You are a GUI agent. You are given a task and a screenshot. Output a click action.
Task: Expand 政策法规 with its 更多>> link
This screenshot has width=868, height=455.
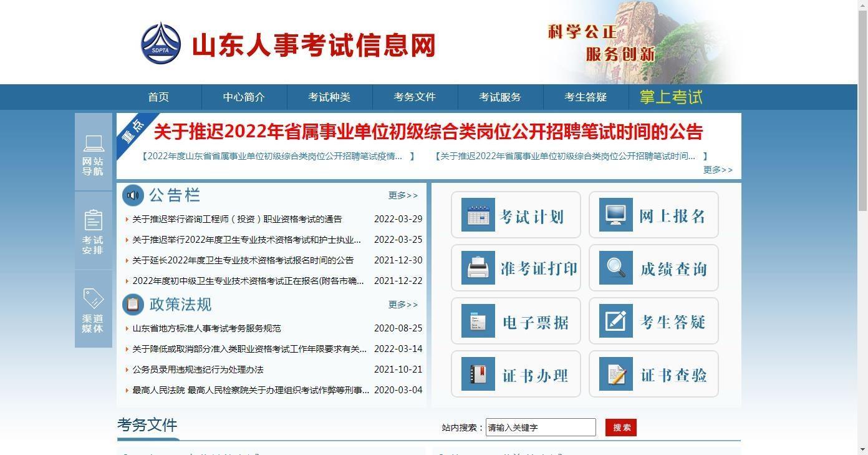click(x=403, y=305)
